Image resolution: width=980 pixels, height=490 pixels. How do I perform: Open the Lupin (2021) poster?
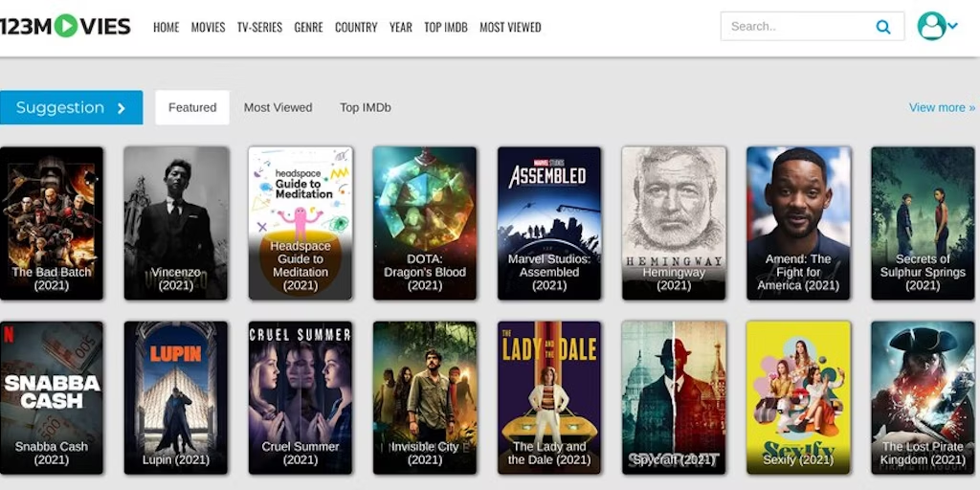pyautogui.click(x=176, y=397)
